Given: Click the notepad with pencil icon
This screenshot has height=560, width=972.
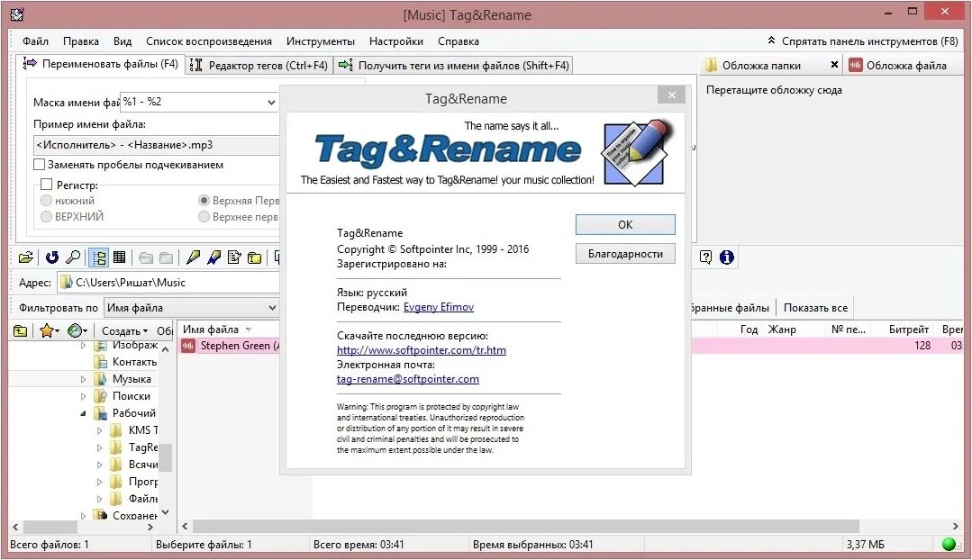Looking at the screenshot, I should [234, 257].
